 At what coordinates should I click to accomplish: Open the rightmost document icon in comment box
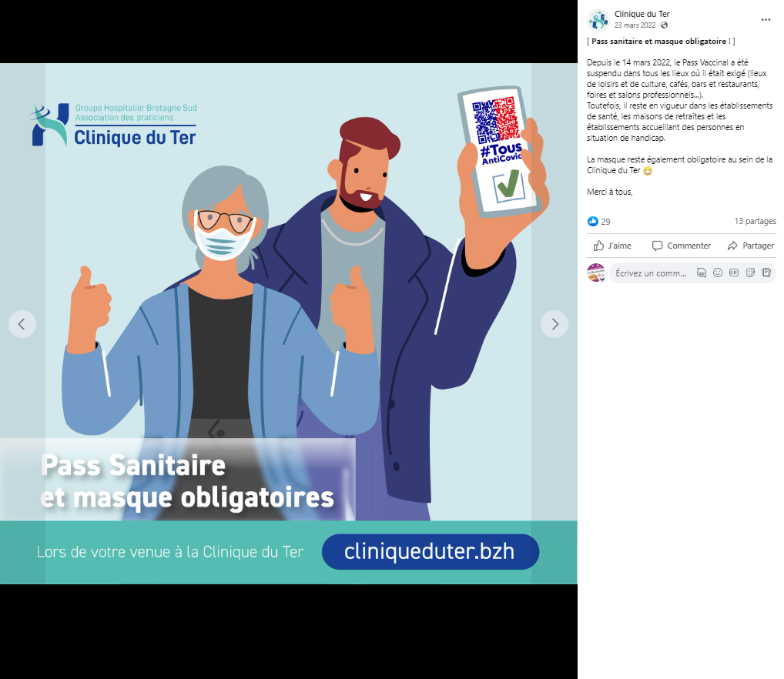(766, 273)
